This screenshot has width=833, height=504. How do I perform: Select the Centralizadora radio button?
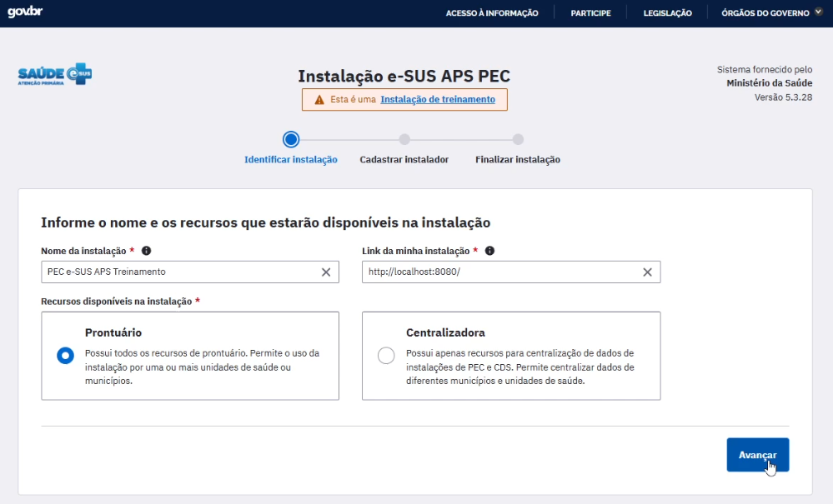(386, 356)
